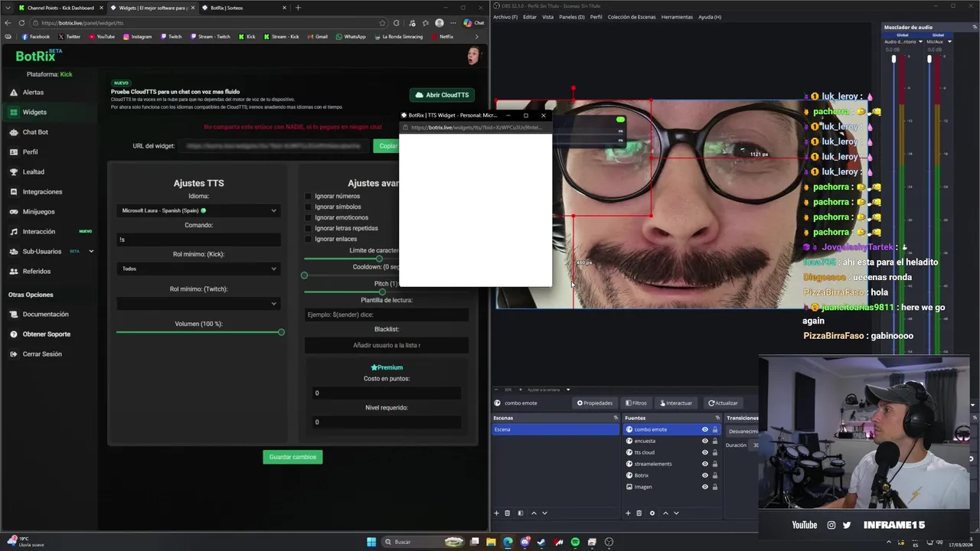Open Spotify from the taskbar

(x=575, y=542)
